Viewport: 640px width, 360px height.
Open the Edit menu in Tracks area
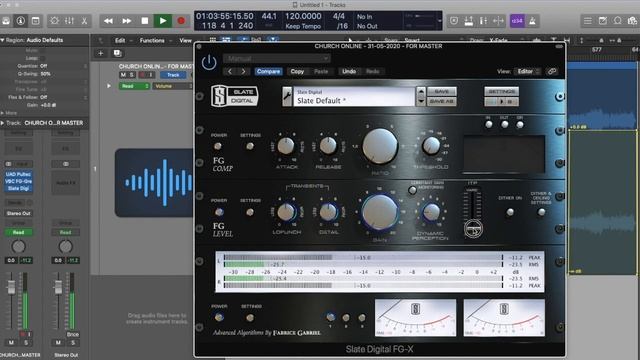tap(120, 40)
